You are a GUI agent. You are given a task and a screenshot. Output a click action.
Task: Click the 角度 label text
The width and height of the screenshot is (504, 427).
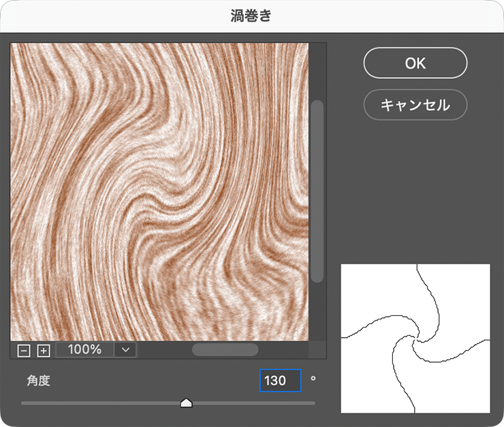pyautogui.click(x=39, y=381)
